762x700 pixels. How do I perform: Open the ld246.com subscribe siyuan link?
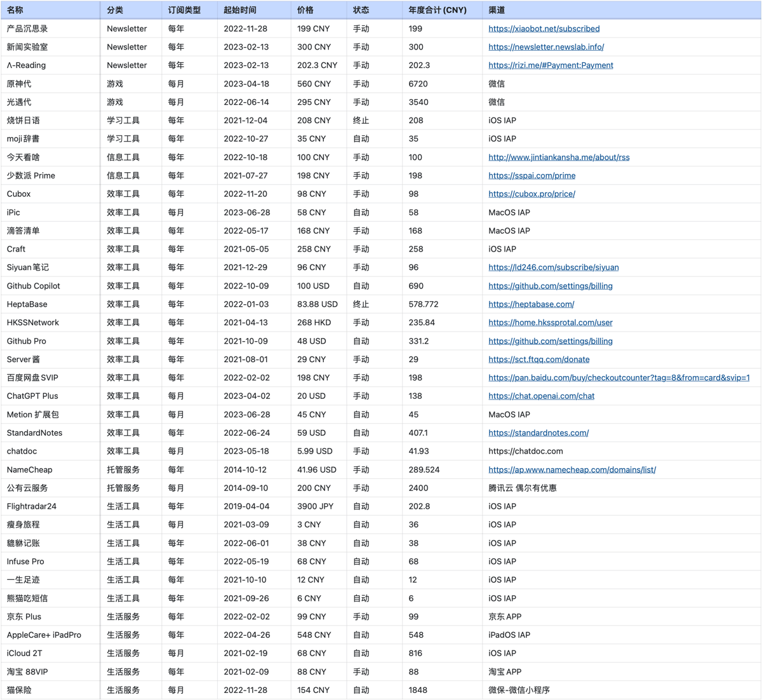click(x=553, y=267)
